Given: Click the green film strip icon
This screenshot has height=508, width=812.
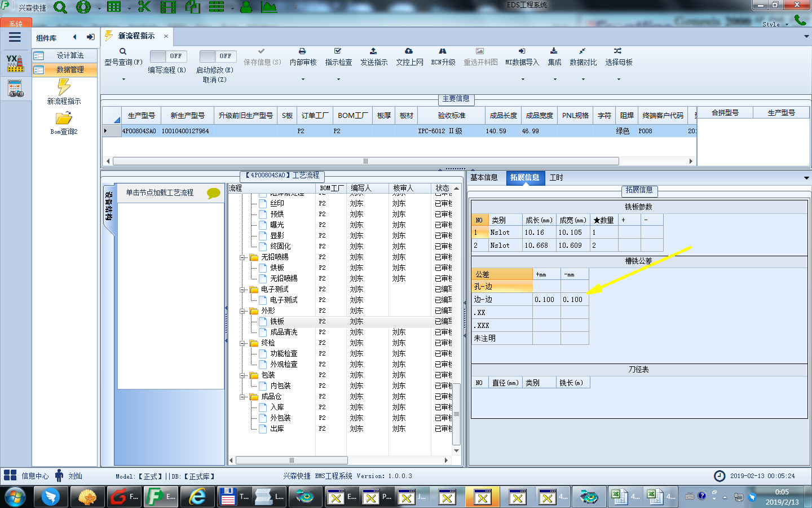Looking at the screenshot, I should (168, 7).
